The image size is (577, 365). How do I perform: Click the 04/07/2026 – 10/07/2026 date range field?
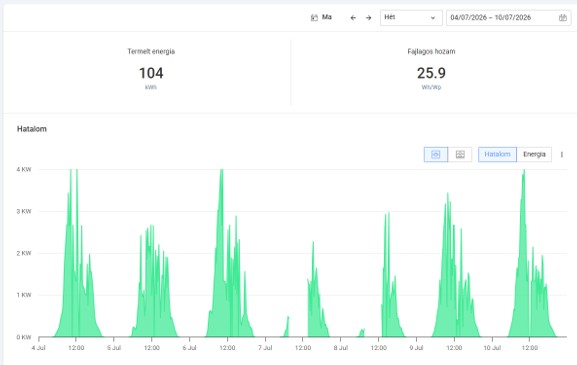click(x=508, y=18)
